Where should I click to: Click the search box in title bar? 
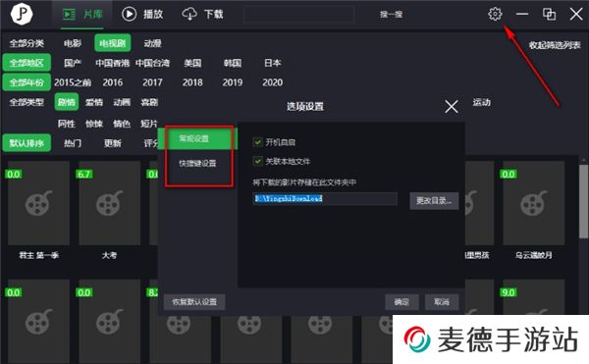(298, 15)
